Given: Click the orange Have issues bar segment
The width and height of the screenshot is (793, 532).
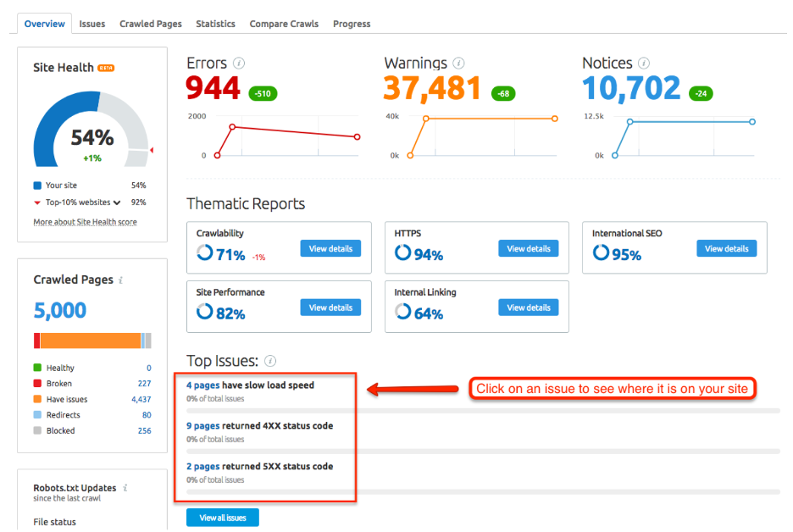Looking at the screenshot, I should pyautogui.click(x=90, y=341).
